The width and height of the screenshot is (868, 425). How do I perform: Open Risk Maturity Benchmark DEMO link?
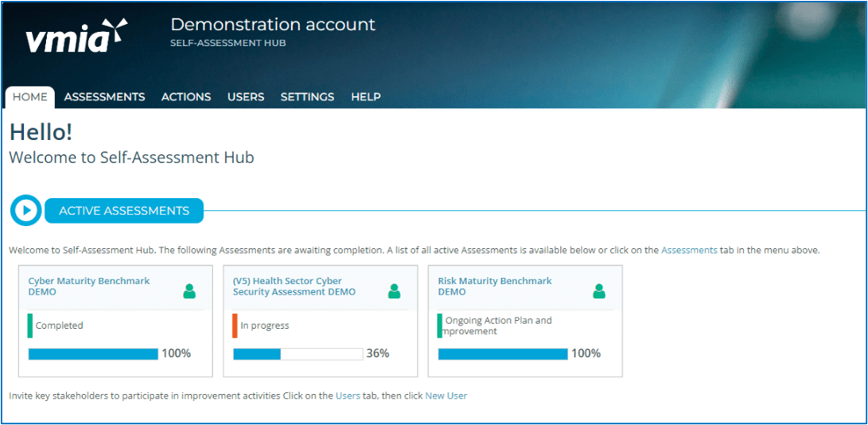(495, 287)
